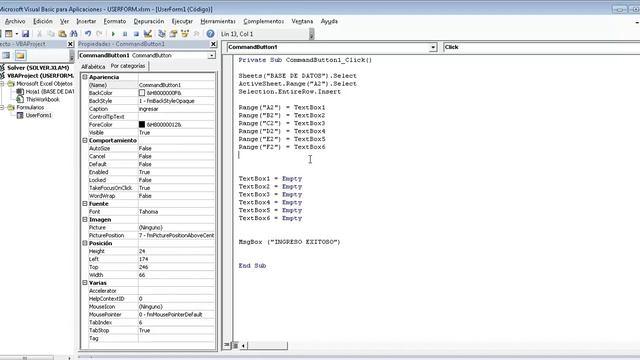Close the Propiedades - CommandButton1 panel
Screen dimensions: 640x360
[x=213, y=44]
